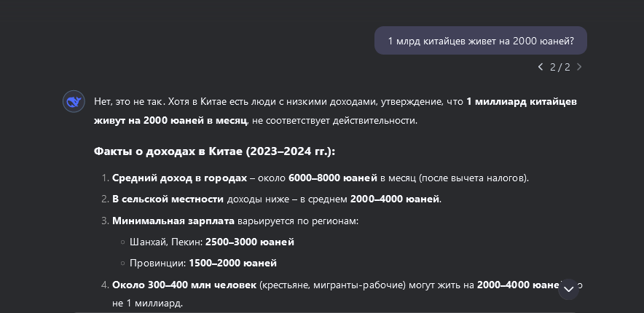Screen dimensions: 644x313
Task: Go to the next response version arrow
Action: pos(579,67)
